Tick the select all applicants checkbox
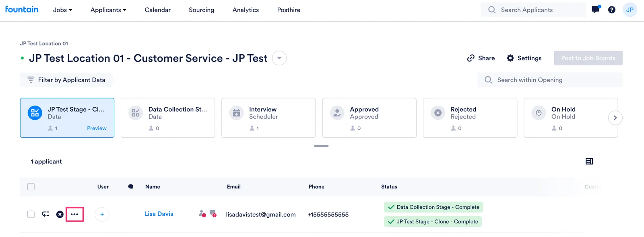The image size is (644, 237). 31,187
